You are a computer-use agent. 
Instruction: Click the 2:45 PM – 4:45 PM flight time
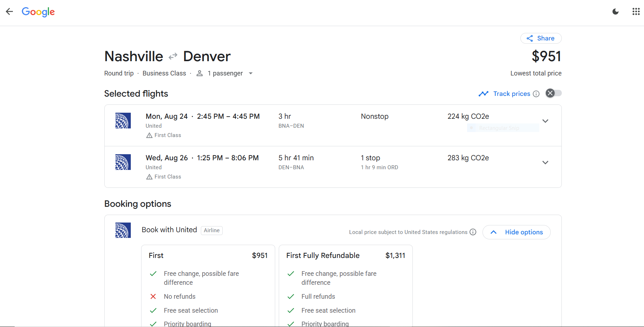pos(228,116)
